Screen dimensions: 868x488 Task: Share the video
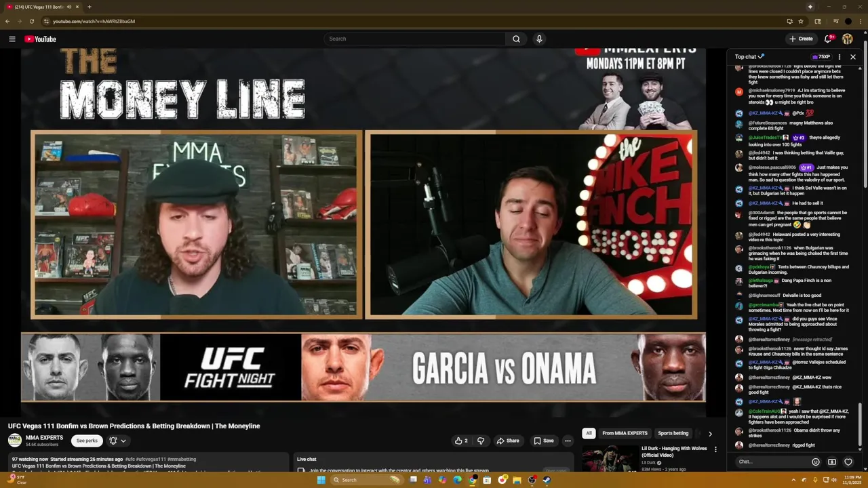[x=508, y=441]
